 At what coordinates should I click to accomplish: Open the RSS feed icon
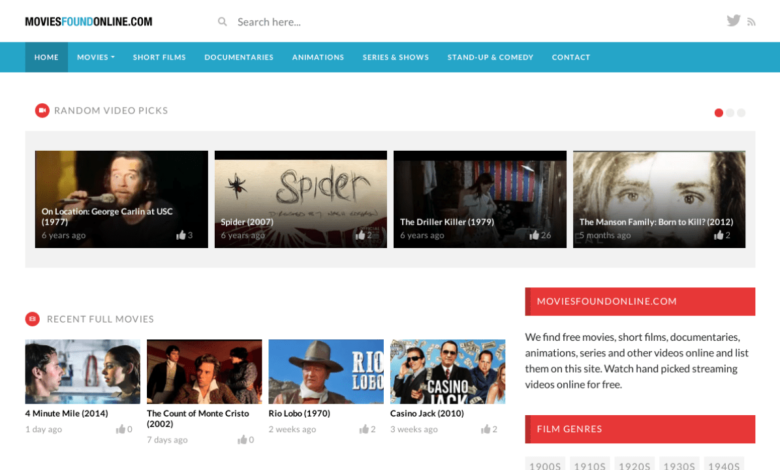(751, 22)
